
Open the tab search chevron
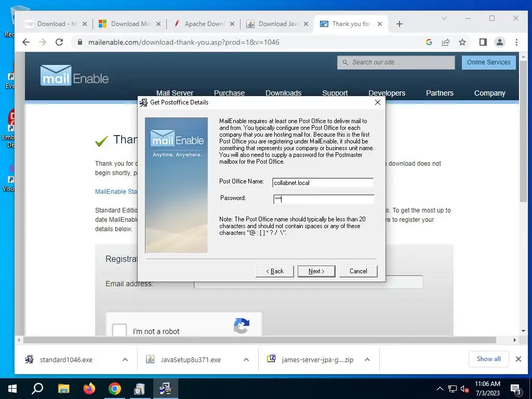tap(444, 18)
